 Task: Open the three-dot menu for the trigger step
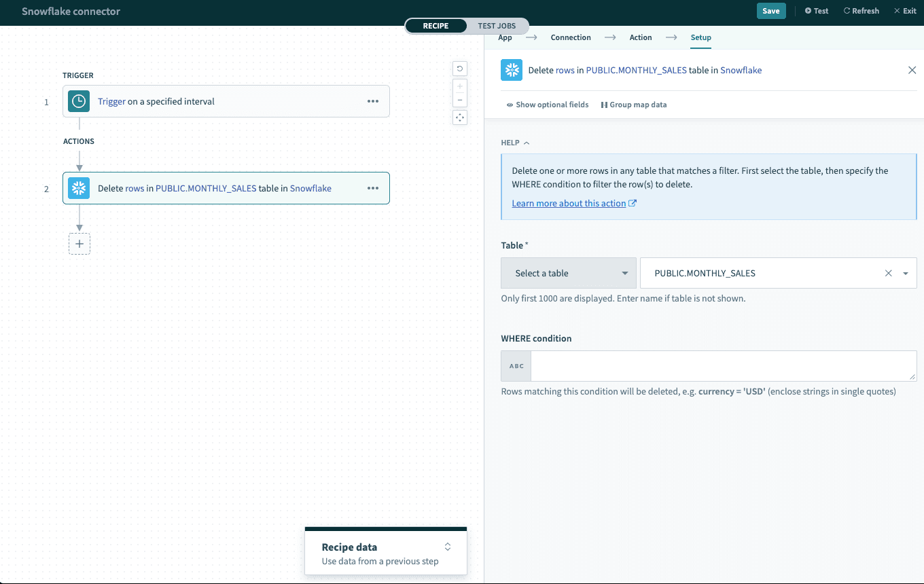[373, 101]
